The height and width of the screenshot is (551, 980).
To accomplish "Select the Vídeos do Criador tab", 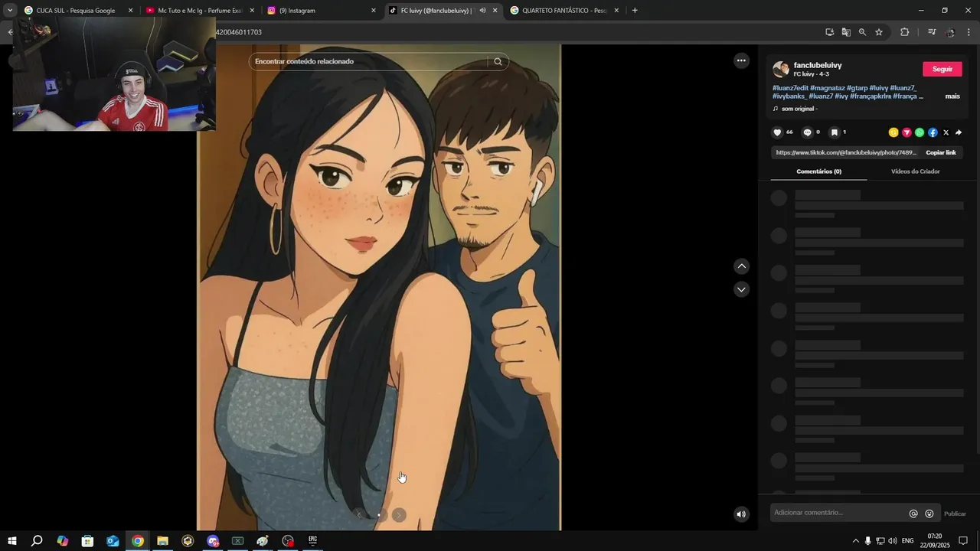I will point(915,171).
